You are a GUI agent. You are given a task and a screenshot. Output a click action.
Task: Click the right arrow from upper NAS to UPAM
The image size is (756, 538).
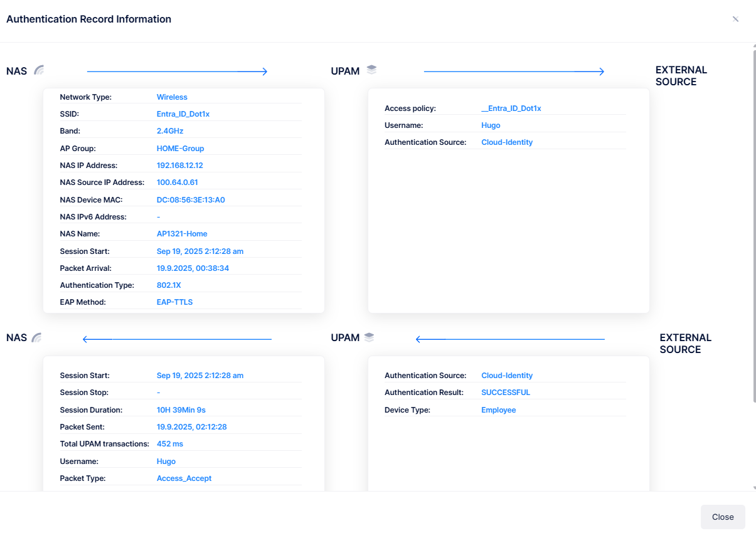[x=177, y=71]
